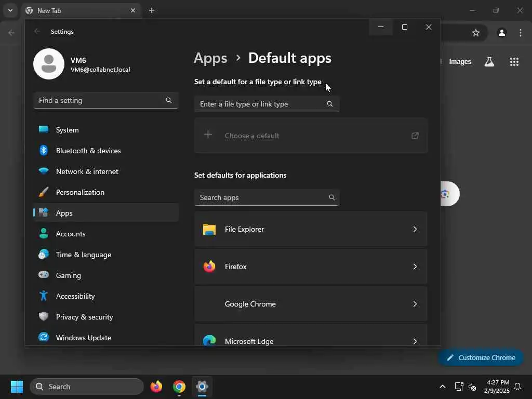Open Chrome tab search dropdown

[x=10, y=10]
